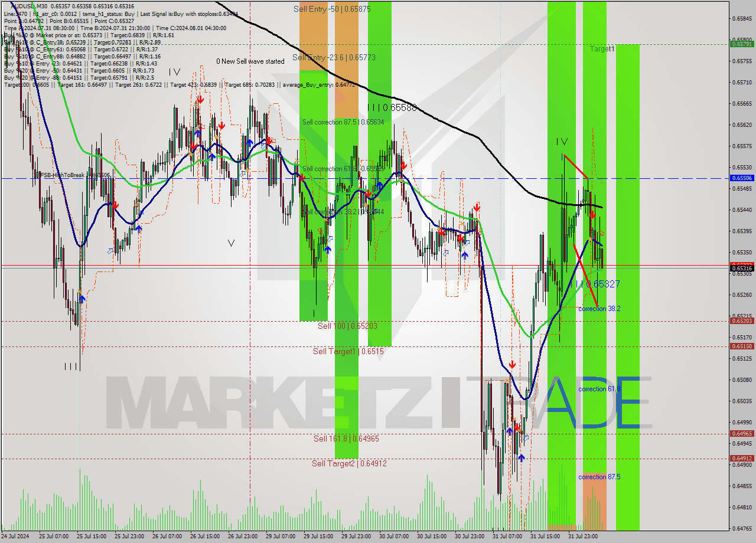Click the blue 'correction 87.5' label
The height and width of the screenshot is (543, 756).
click(599, 477)
